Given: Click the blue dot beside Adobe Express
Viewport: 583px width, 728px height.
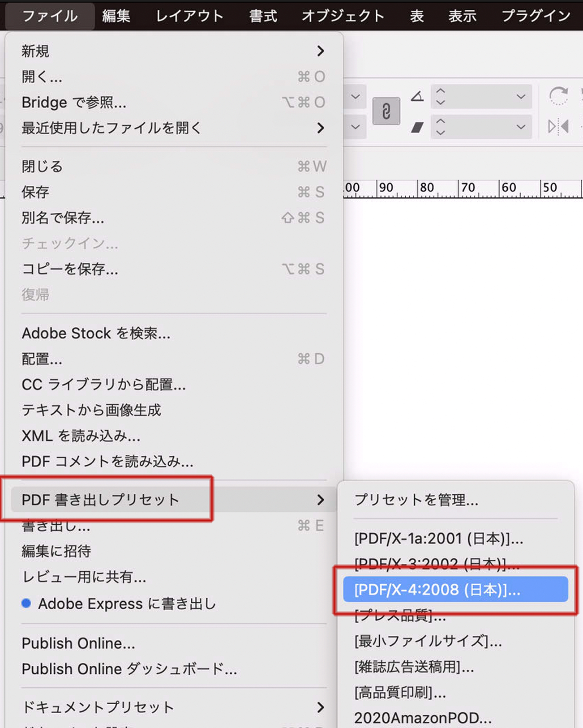Looking at the screenshot, I should [x=26, y=603].
